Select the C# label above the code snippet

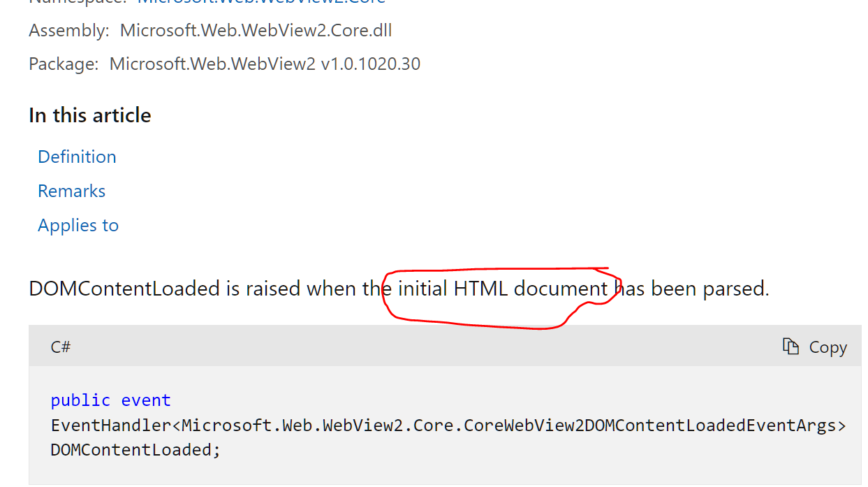coord(60,347)
